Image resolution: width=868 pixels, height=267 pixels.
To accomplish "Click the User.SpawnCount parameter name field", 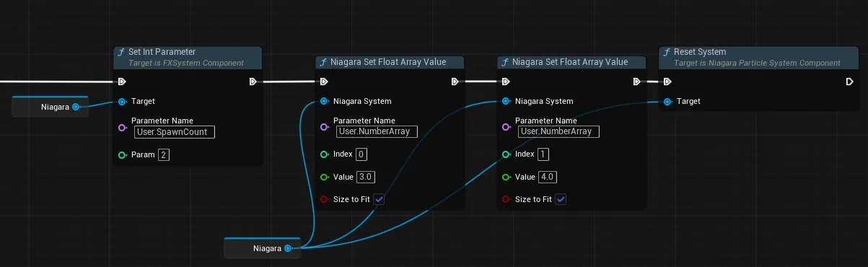I will pyautogui.click(x=175, y=132).
